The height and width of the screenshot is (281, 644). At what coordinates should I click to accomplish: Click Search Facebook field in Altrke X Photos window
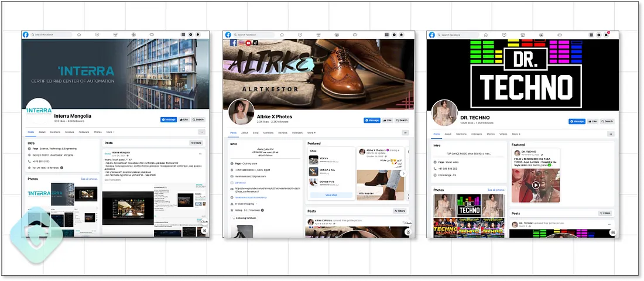coord(254,35)
